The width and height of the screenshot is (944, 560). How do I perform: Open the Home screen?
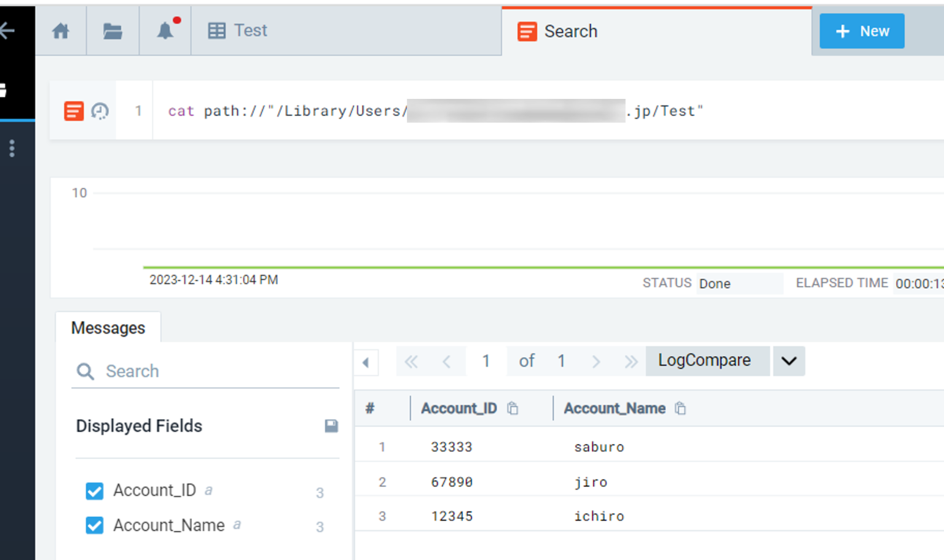tap(61, 30)
